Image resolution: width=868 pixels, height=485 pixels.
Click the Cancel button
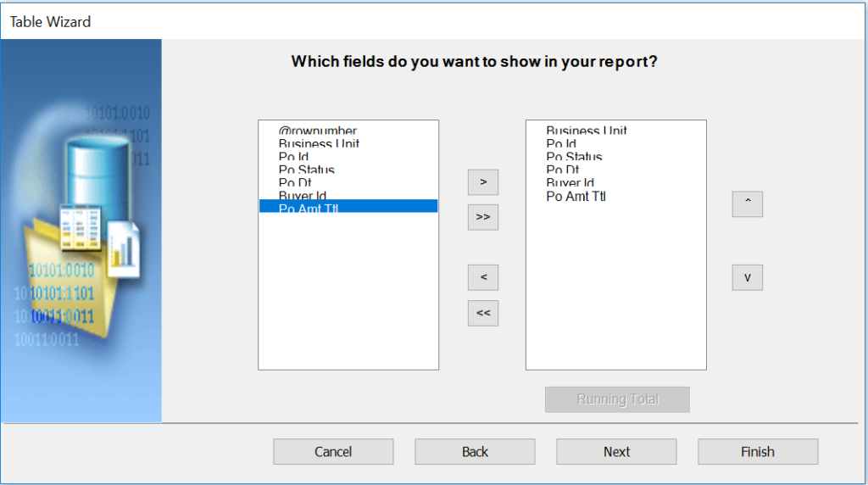(x=333, y=452)
